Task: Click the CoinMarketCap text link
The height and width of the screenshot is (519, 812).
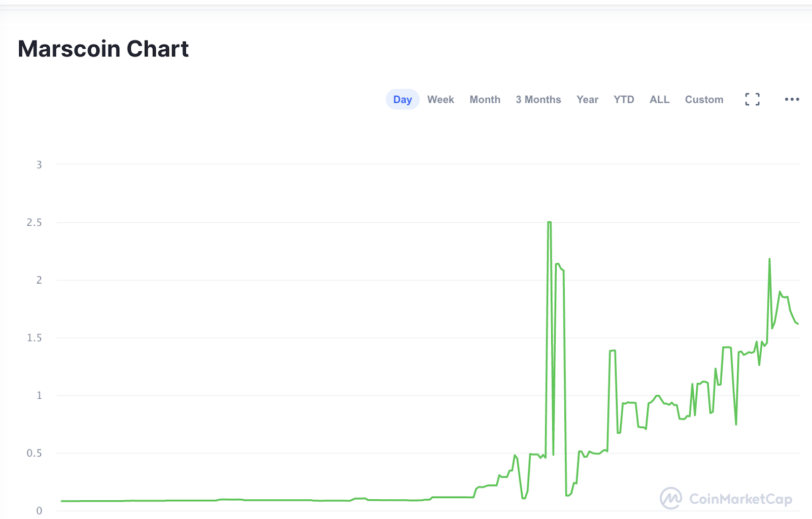Action: [740, 499]
